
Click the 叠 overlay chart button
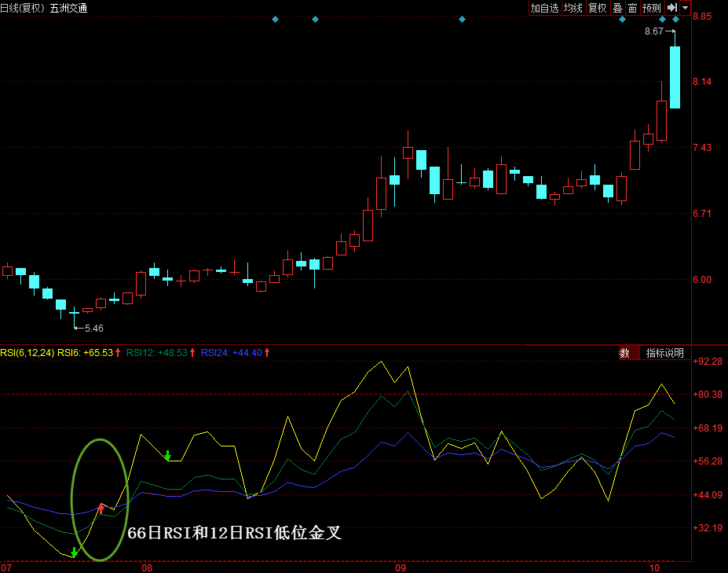pos(617,8)
